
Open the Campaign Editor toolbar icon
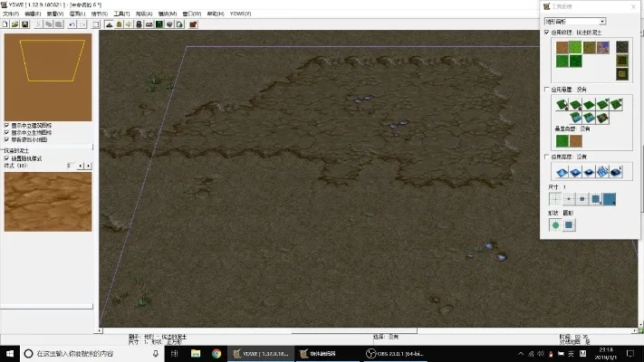[x=149, y=24]
